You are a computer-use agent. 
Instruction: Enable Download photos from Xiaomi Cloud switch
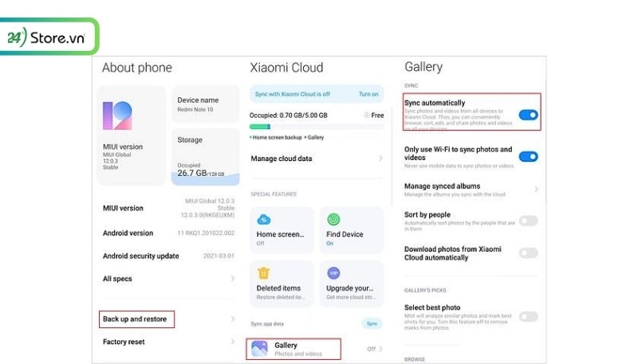click(528, 252)
